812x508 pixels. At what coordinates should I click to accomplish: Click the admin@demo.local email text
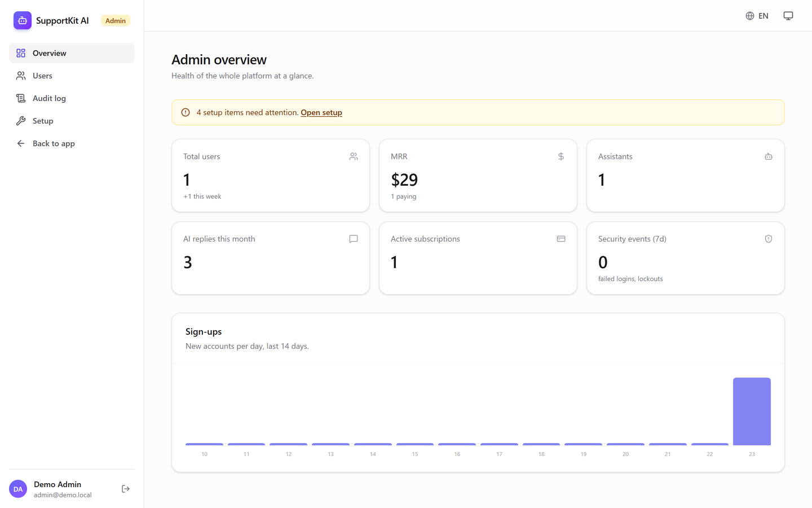tap(63, 495)
